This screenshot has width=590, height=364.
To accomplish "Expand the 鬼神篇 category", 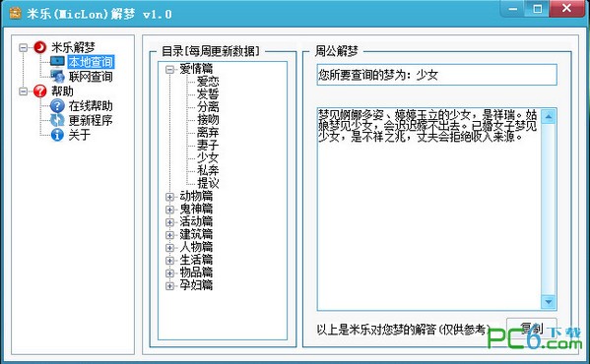I will click(169, 210).
